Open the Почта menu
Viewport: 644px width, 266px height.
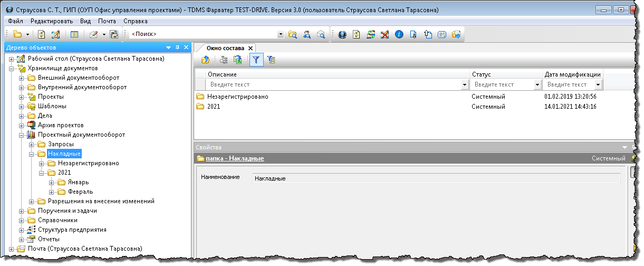(x=107, y=21)
